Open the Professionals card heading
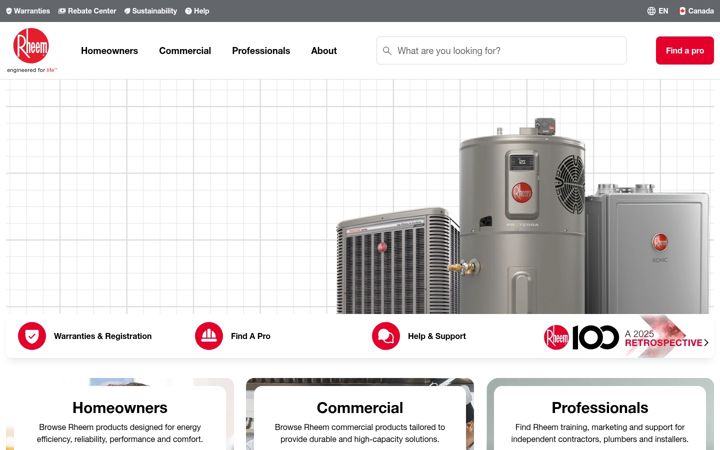The height and width of the screenshot is (450, 720). pyautogui.click(x=600, y=408)
